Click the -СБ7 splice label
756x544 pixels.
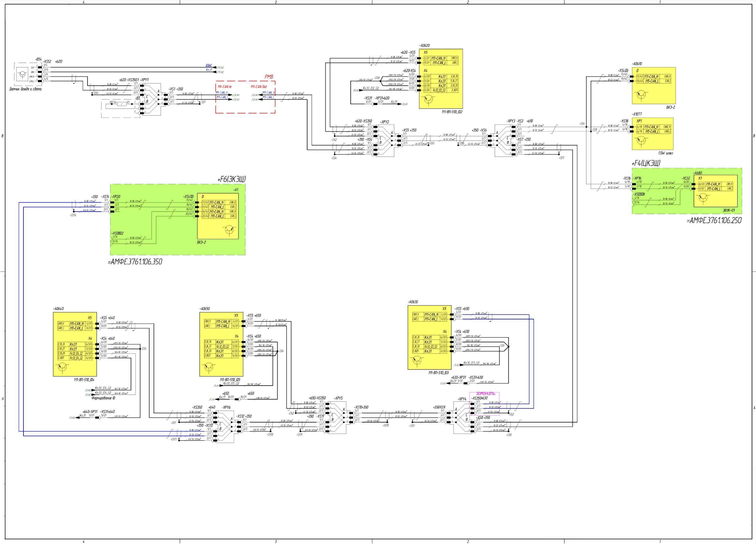(561, 158)
